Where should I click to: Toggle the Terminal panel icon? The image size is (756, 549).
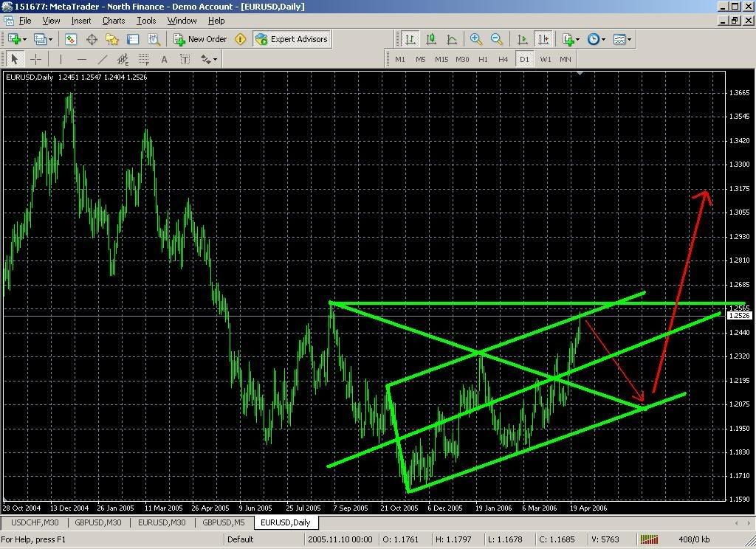pyautogui.click(x=133, y=39)
